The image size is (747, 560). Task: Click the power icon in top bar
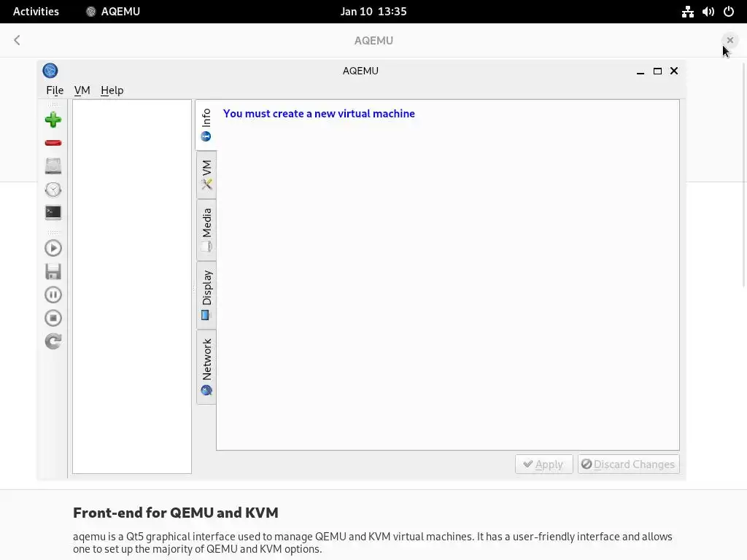pyautogui.click(x=729, y=12)
